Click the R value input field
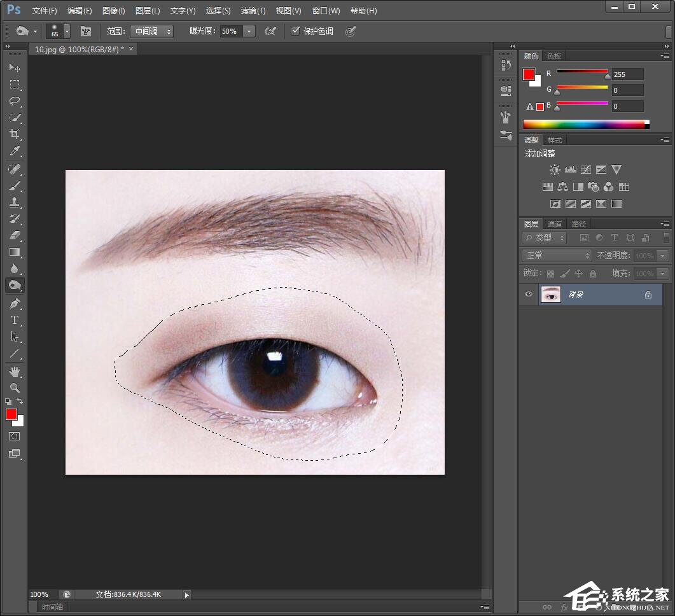675x616 pixels. point(627,74)
